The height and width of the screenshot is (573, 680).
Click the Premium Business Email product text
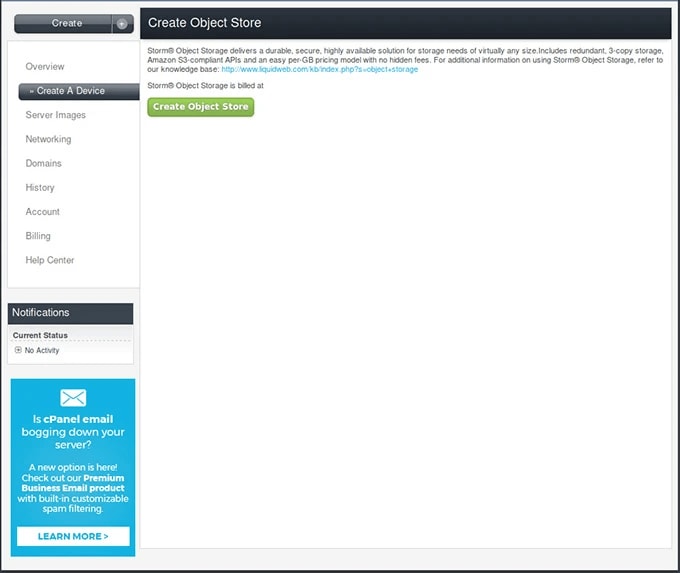click(x=73, y=483)
